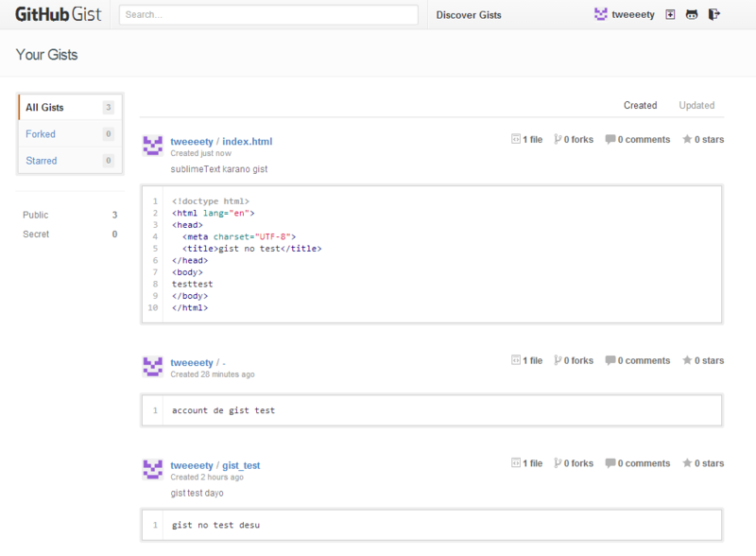The image size is (756, 556).
Task: Click 'Created just now' timestamp
Action: [200, 153]
